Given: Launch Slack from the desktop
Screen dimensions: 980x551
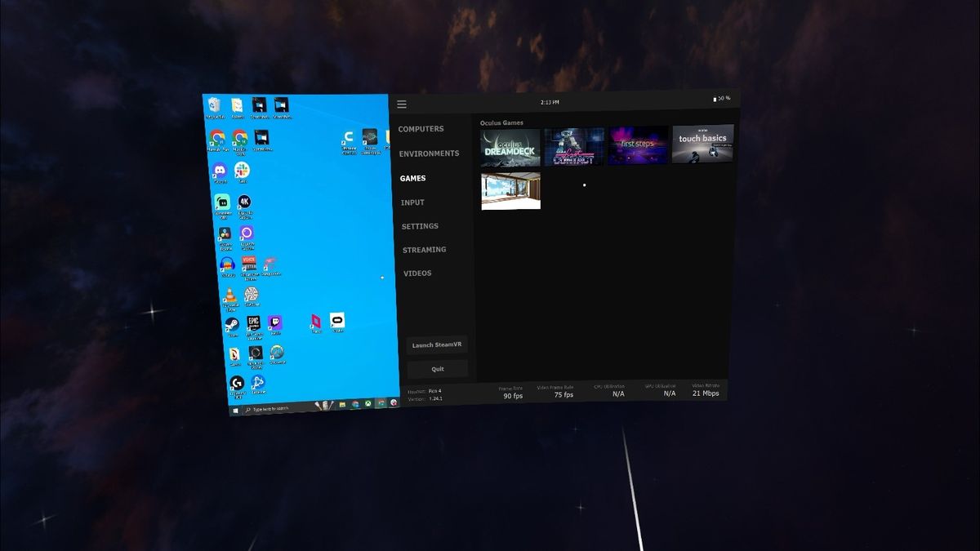Looking at the screenshot, I should (x=241, y=171).
